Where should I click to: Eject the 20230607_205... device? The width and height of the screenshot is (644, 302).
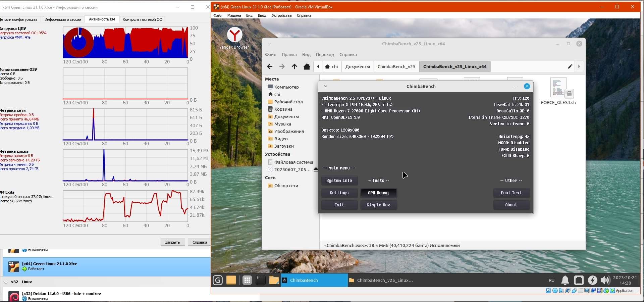pos(316,169)
